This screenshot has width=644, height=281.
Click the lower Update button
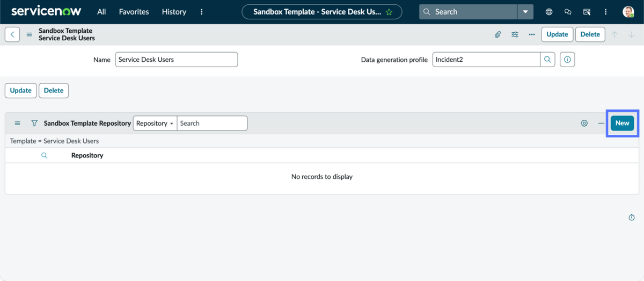(x=21, y=90)
